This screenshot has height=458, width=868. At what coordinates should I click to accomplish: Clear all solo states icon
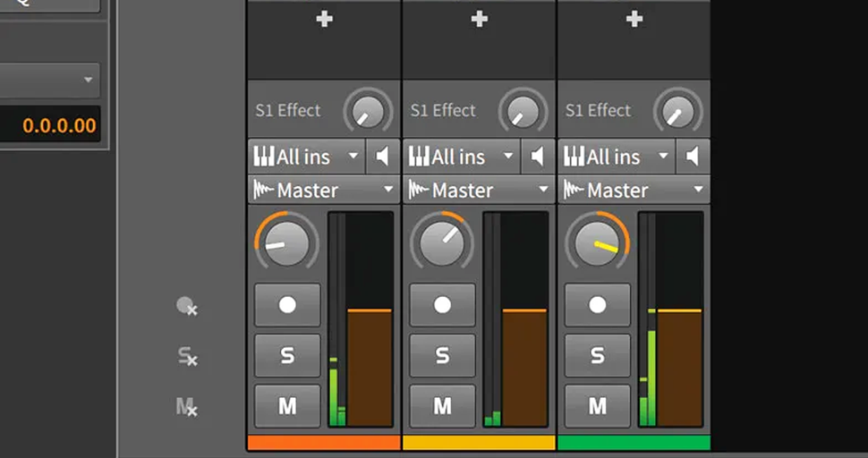(187, 356)
